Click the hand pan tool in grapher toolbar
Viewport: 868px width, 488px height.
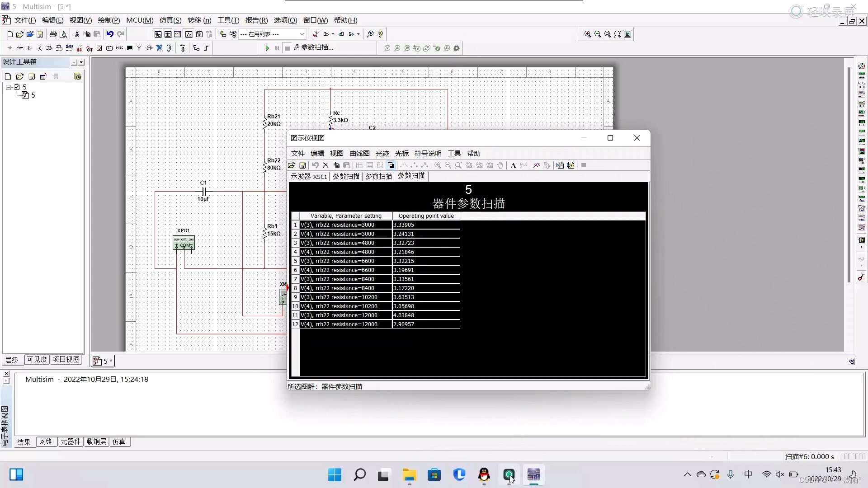coord(500,165)
